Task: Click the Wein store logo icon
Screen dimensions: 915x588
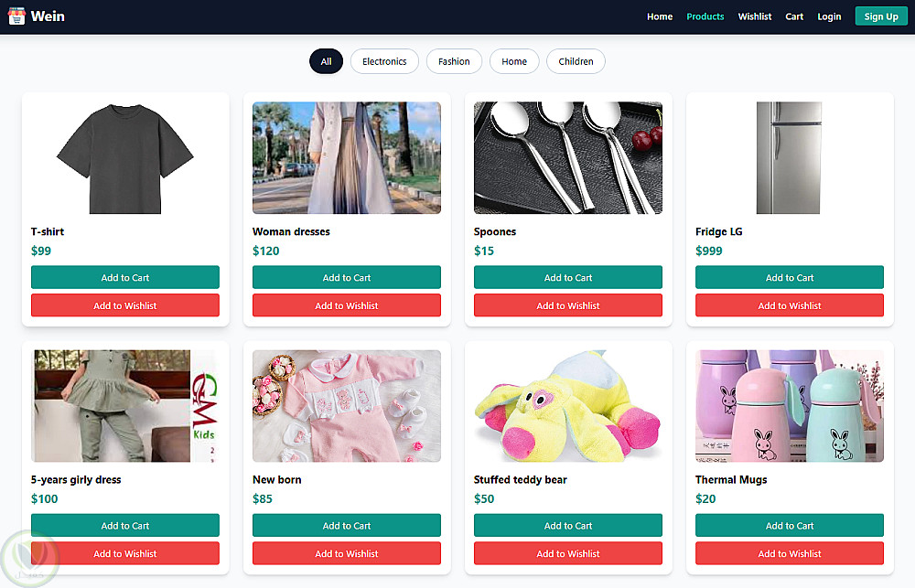Action: click(x=16, y=16)
